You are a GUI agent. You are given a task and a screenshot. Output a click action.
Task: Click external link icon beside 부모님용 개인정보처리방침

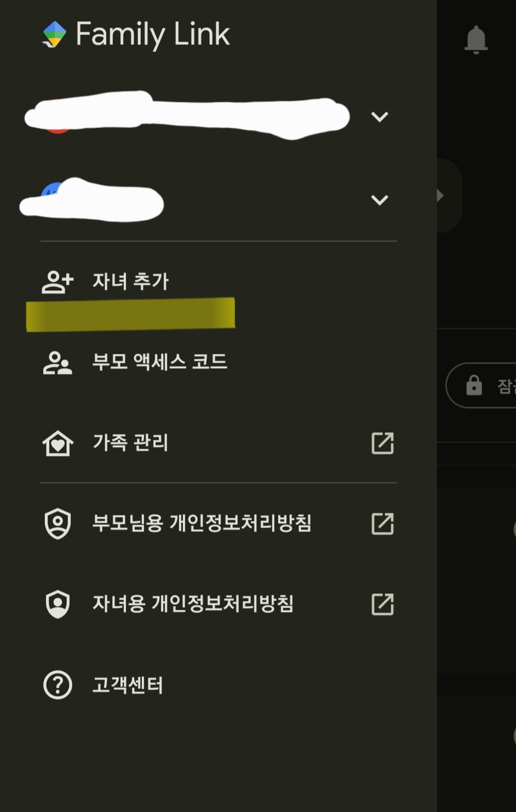pyautogui.click(x=382, y=524)
